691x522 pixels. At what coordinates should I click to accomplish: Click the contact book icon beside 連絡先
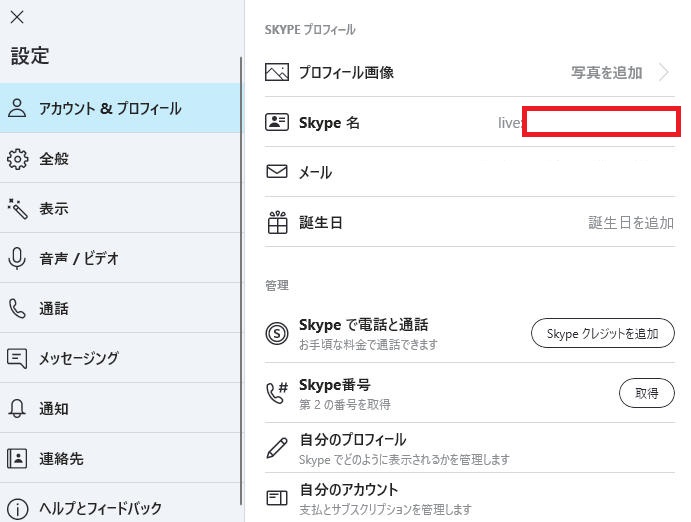coord(17,459)
